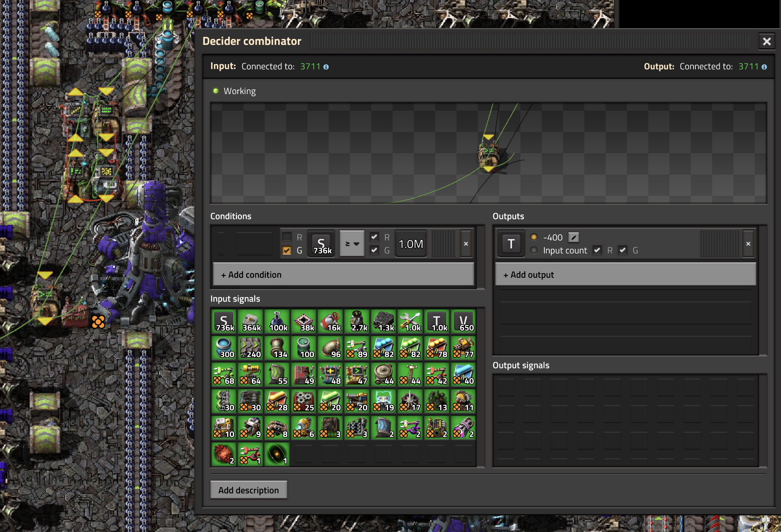
Task: Click the Add description button
Action: pyautogui.click(x=249, y=490)
